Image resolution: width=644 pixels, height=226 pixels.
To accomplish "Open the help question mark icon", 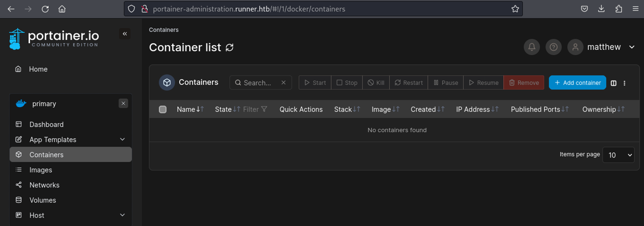I will pyautogui.click(x=554, y=47).
